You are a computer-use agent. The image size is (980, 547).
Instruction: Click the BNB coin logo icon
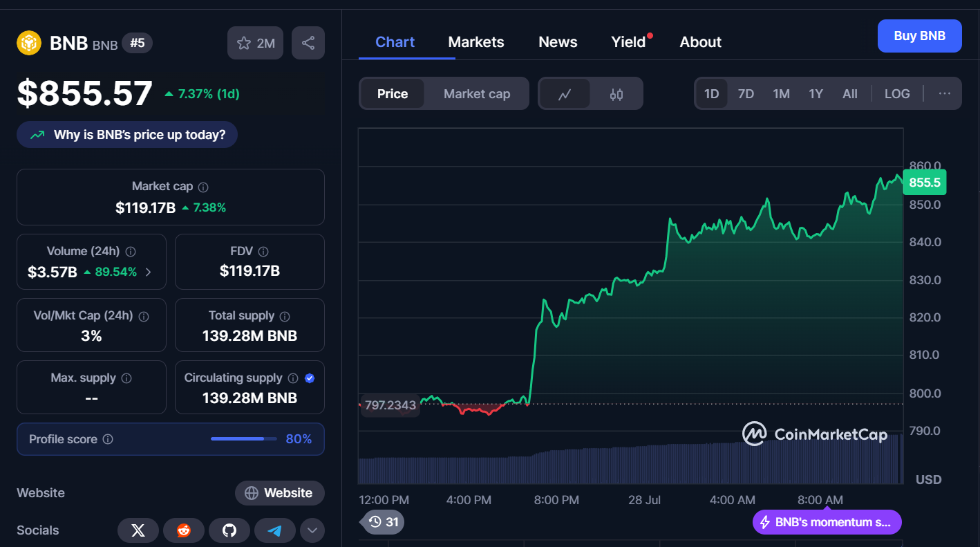coord(29,43)
